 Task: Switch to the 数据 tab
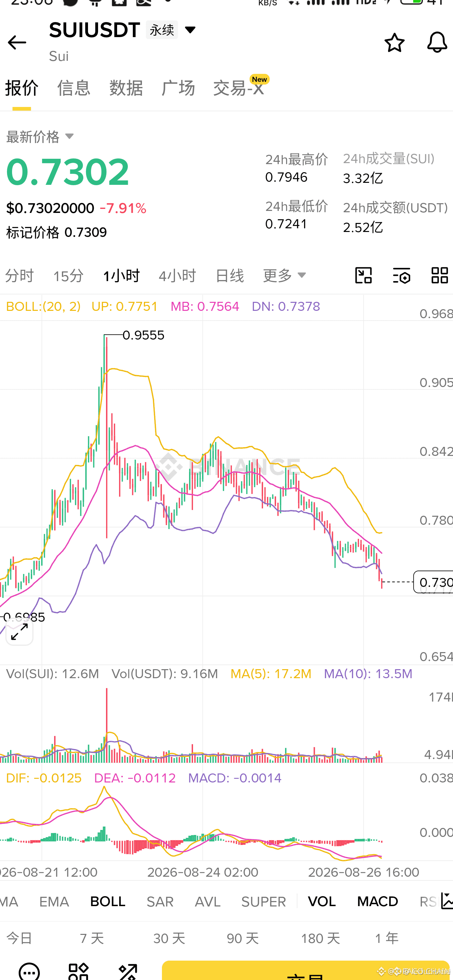[126, 88]
